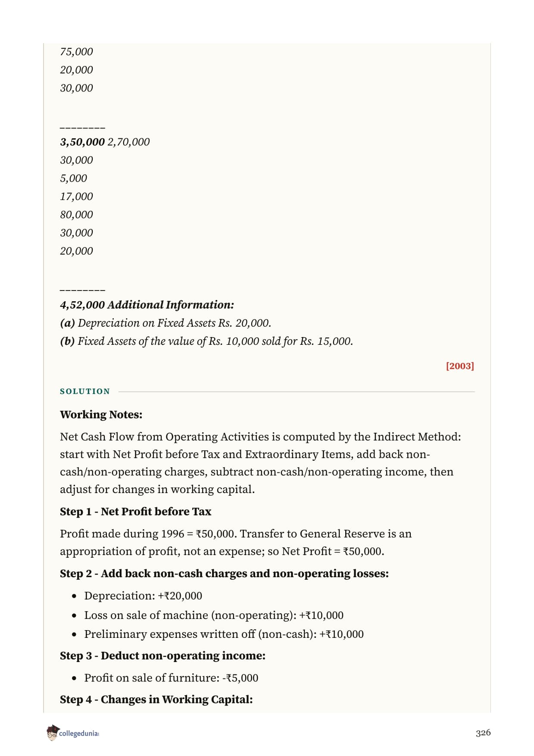The image size is (534, 756).
Task: Click the Loss on sale of machine bullet
Action: click(214, 615)
